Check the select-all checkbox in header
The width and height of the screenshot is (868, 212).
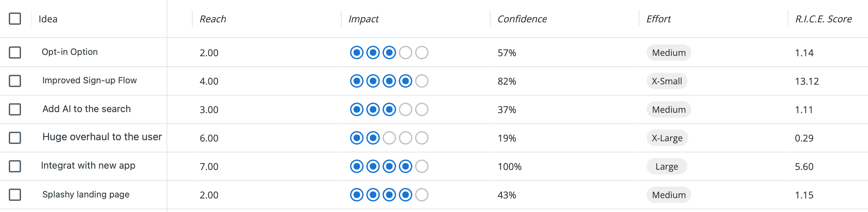15,19
